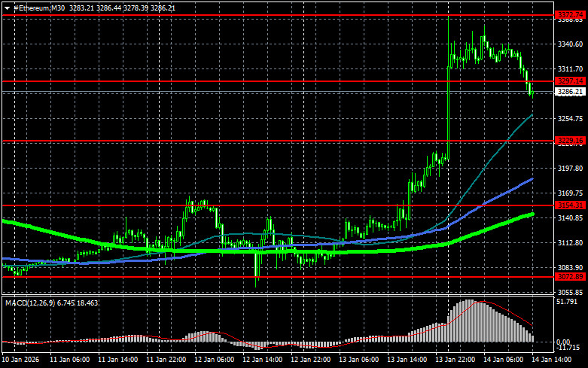
Task: Click the current price label 3286.21
Action: coord(570,92)
